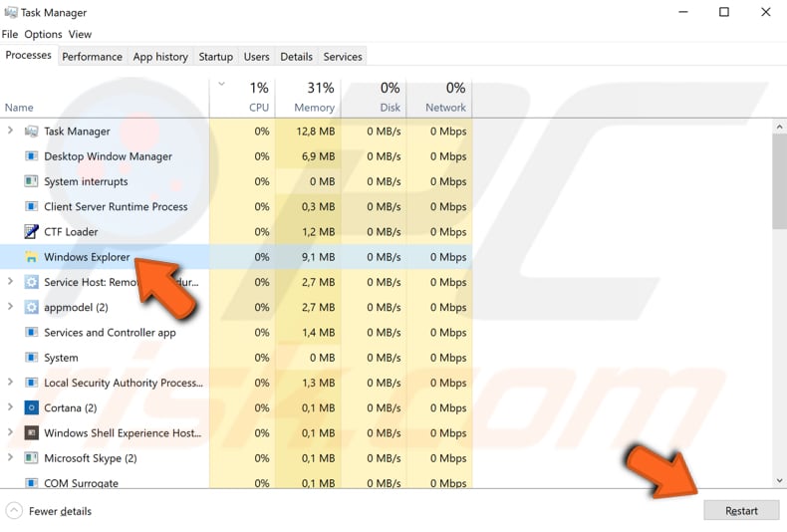This screenshot has height=532, width=787.
Task: Click the System interrupts process icon
Action: (31, 181)
